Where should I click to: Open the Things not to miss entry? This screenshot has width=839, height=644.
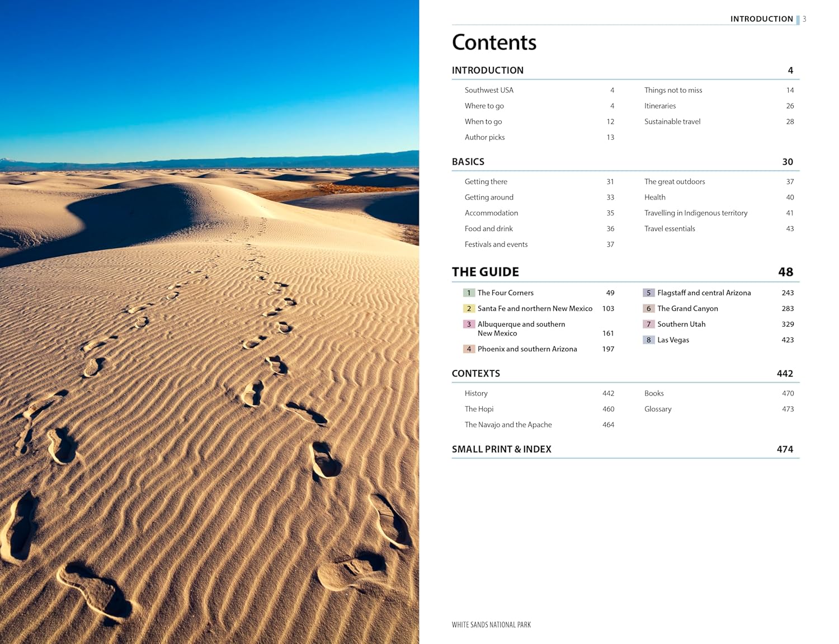coord(673,90)
